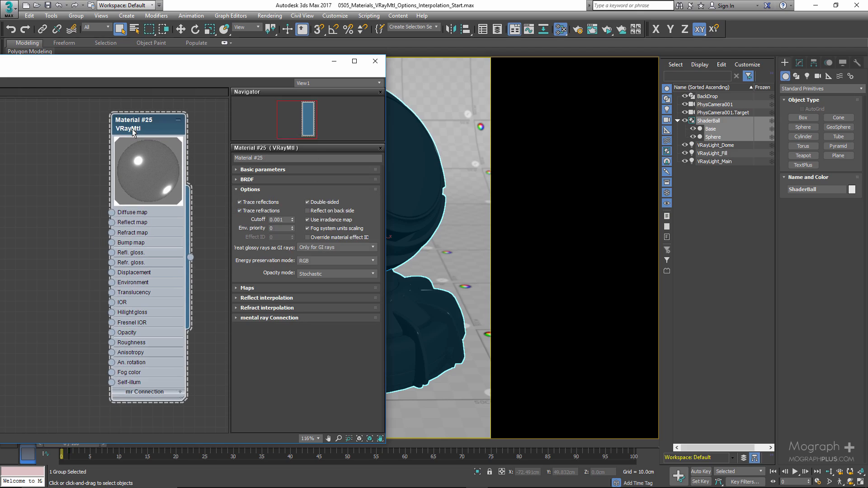Open the Rendering menu
868x488 pixels.
pyautogui.click(x=269, y=15)
